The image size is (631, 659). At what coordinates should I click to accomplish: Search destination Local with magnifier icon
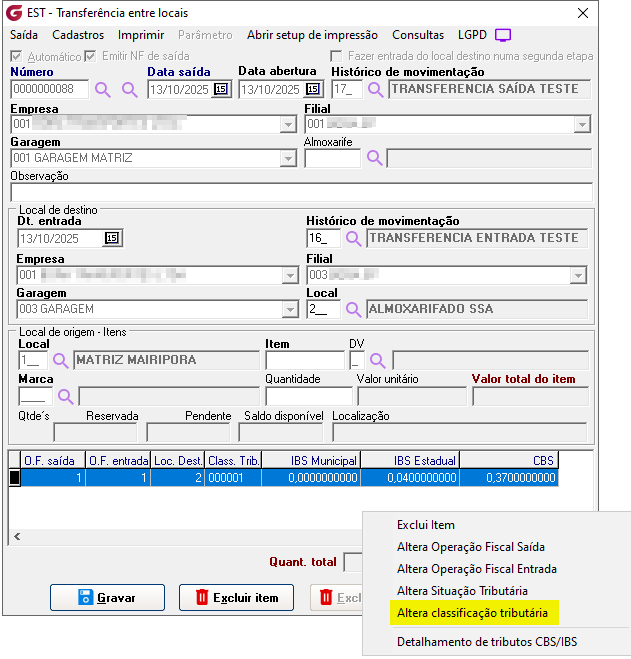point(353,310)
